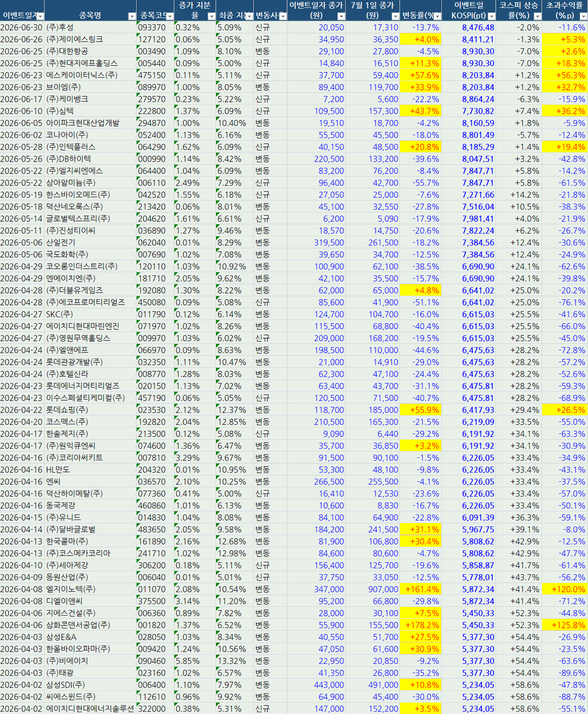Click the 롯데쇼핑(주) cell
The image size is (588, 714).
[x=90, y=409]
